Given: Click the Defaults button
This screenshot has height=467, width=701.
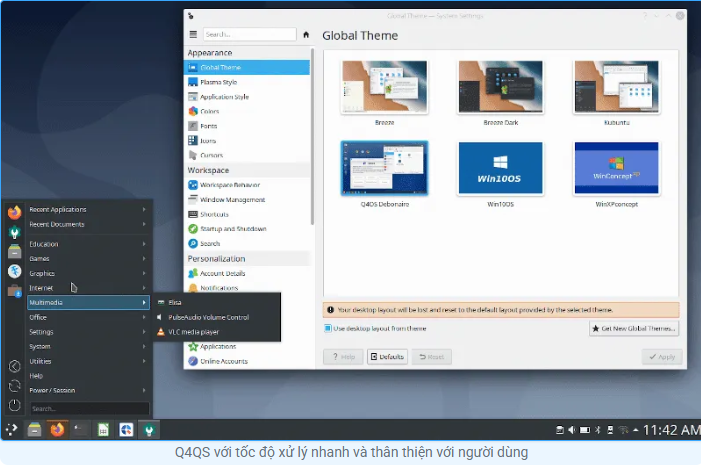Looking at the screenshot, I should (387, 357).
